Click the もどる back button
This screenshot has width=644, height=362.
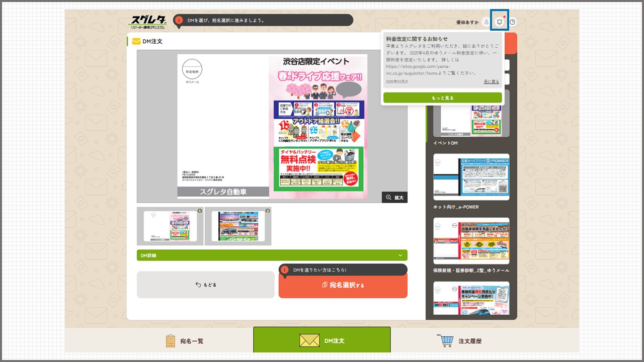click(x=206, y=285)
